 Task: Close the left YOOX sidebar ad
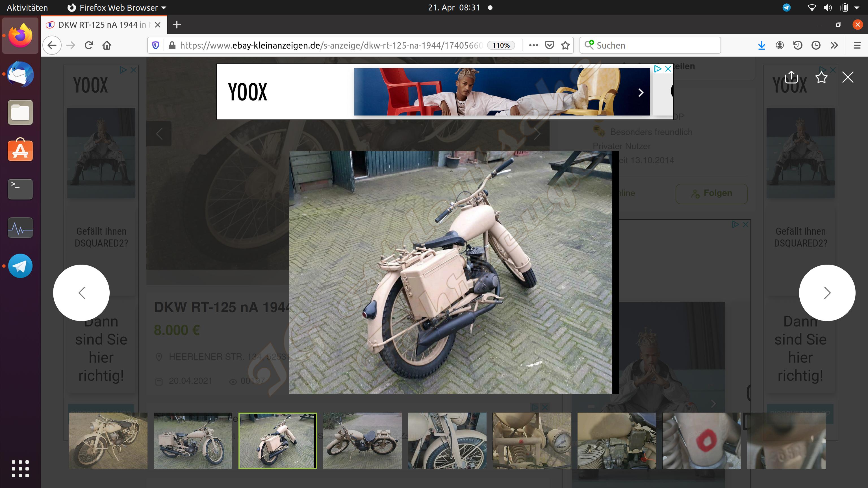coord(133,70)
